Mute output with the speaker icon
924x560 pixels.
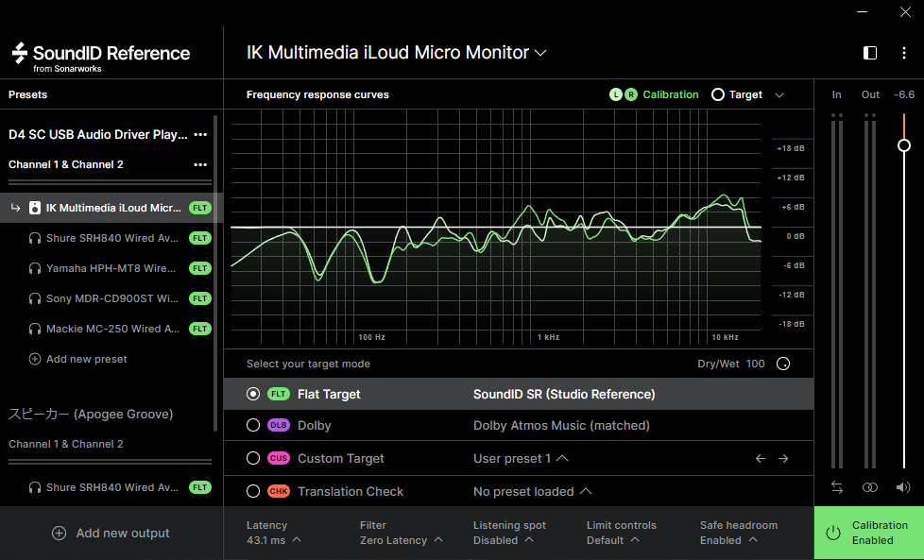tap(903, 487)
